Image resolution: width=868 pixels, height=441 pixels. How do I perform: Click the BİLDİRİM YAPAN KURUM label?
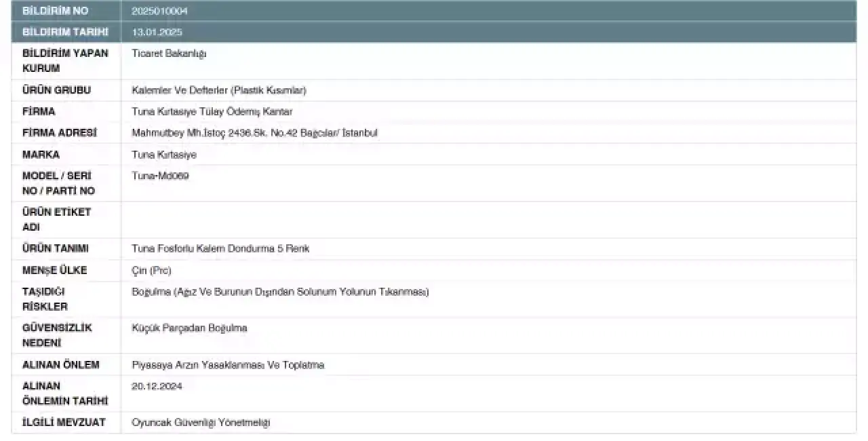click(x=65, y=61)
